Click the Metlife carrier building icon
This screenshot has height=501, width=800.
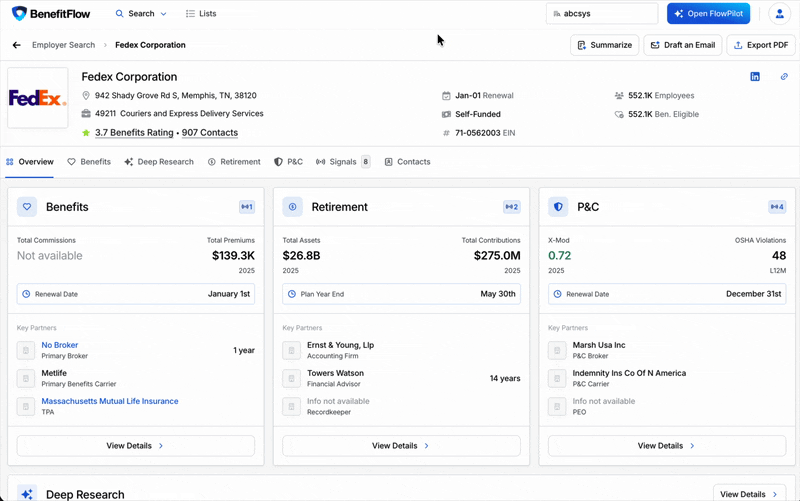pyautogui.click(x=26, y=379)
